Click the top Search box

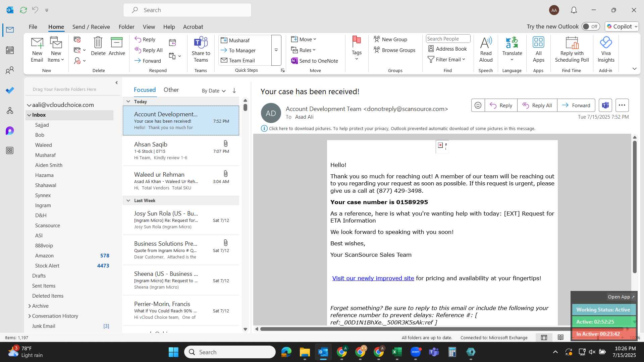click(187, 10)
